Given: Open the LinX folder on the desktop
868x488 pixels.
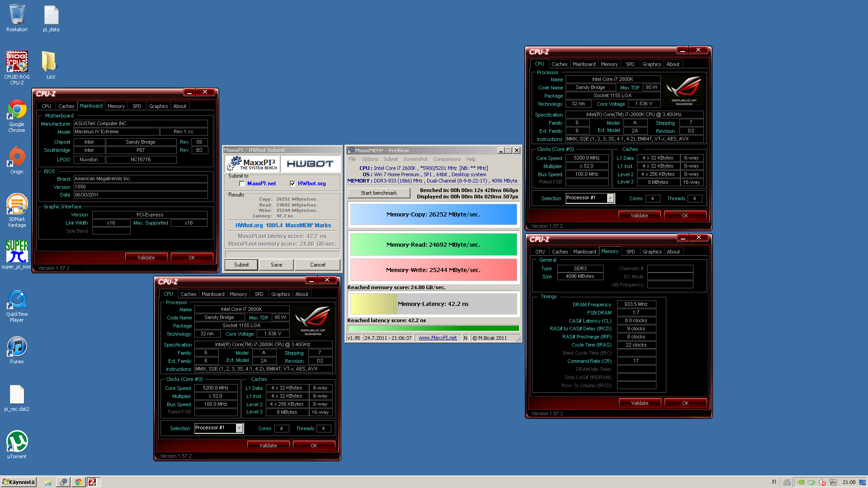Looking at the screenshot, I should (51, 65).
